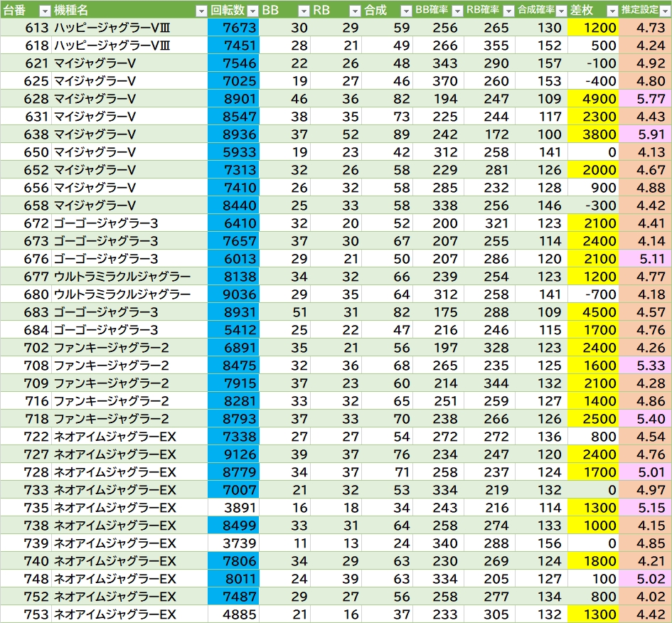
Task: Open the 回転数 column filter arrow
Action: pos(252,11)
